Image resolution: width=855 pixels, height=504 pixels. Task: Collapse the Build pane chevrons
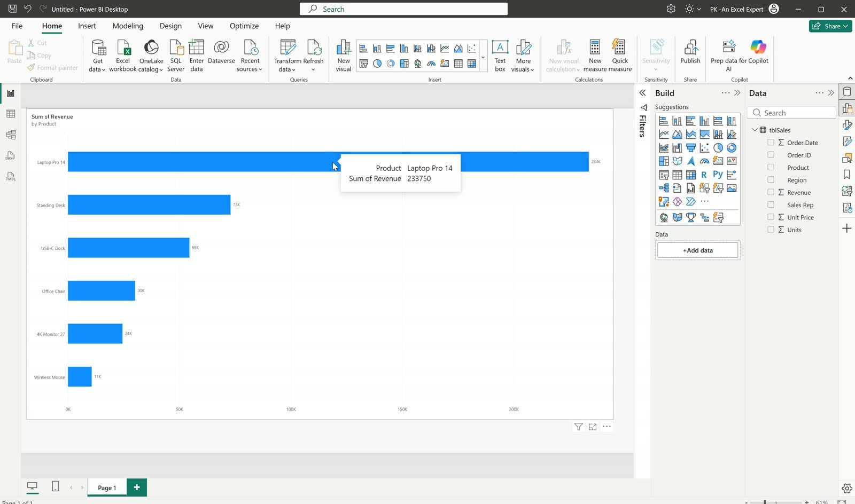(x=737, y=93)
